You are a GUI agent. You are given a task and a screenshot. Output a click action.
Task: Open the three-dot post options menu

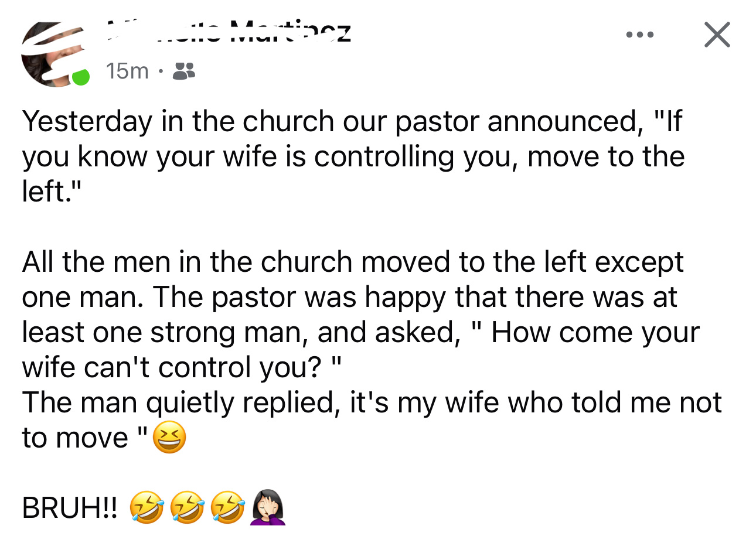pyautogui.click(x=639, y=35)
